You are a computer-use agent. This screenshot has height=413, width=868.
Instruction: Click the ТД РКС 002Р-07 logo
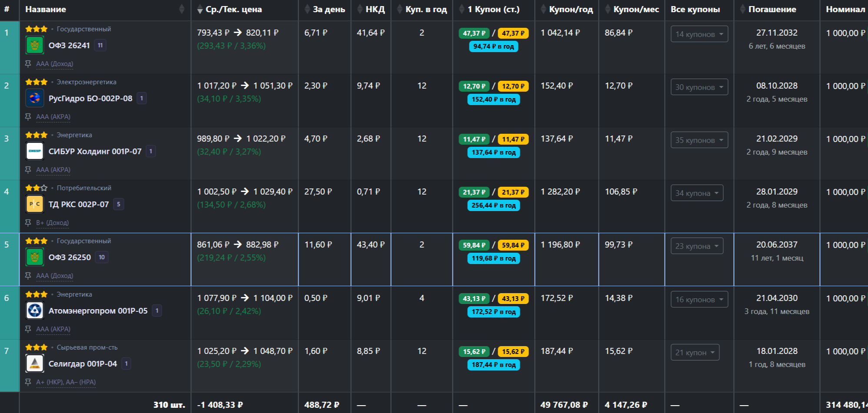point(35,204)
